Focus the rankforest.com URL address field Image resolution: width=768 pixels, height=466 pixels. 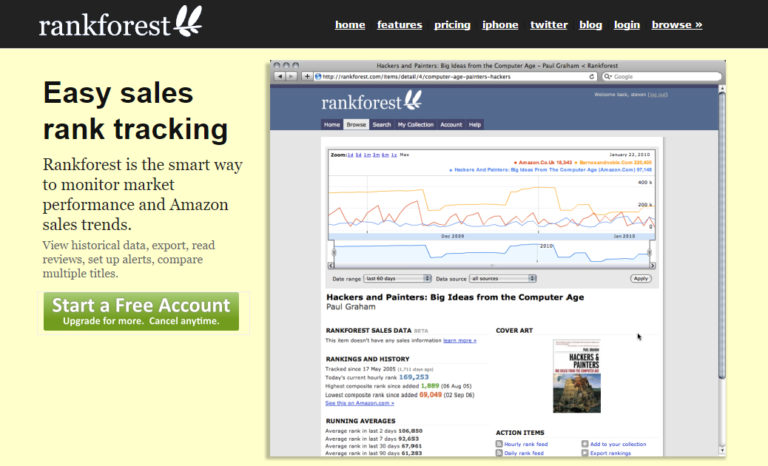455,76
